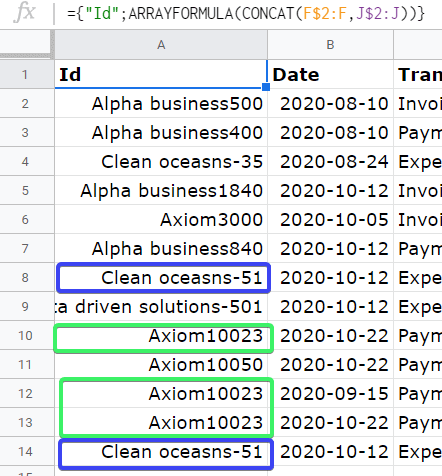Click cell 'Alpha business400'
Viewport: 442px width, 476px height.
[161, 133]
